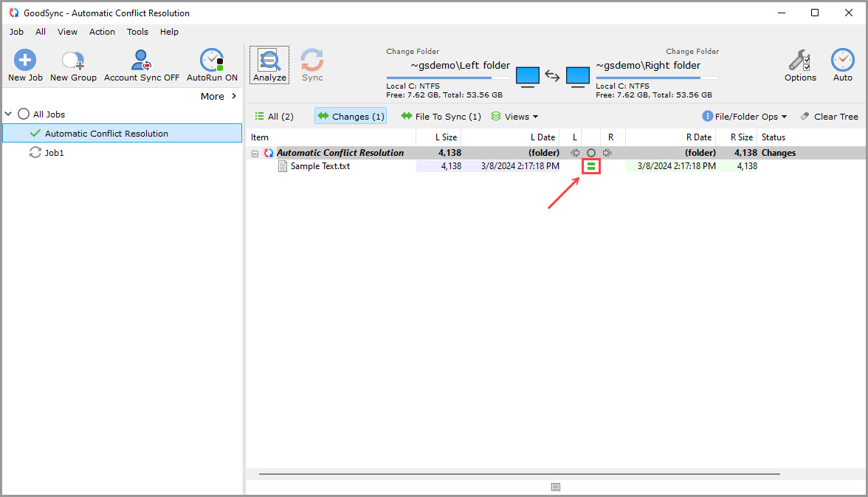This screenshot has height=497, width=868.
Task: Expand the More toolbar chevron
Action: (233, 96)
